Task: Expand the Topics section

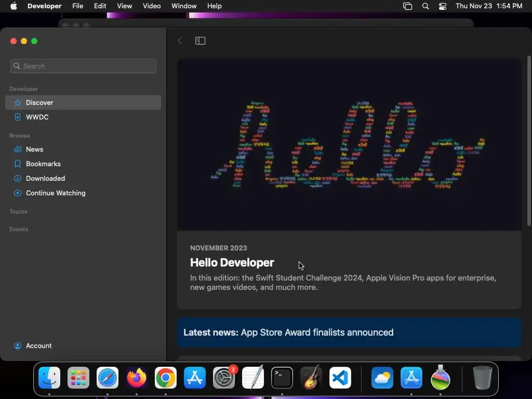Action: [19, 211]
